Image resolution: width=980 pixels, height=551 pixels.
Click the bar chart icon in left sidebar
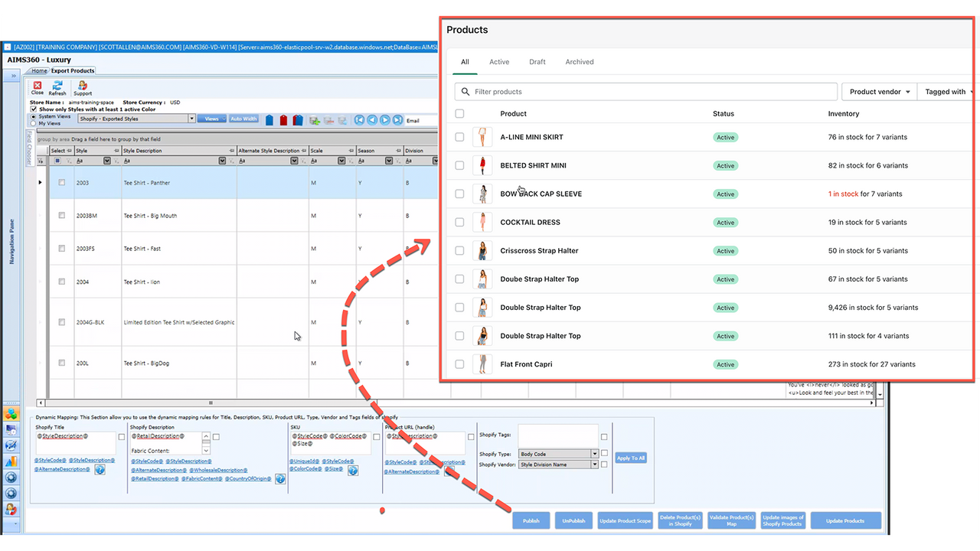click(x=11, y=461)
